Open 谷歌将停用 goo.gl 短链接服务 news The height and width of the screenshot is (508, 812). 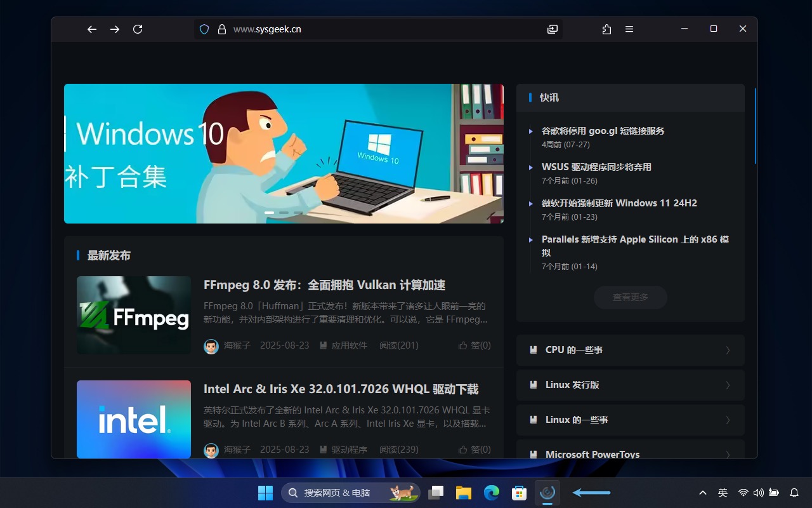click(603, 131)
